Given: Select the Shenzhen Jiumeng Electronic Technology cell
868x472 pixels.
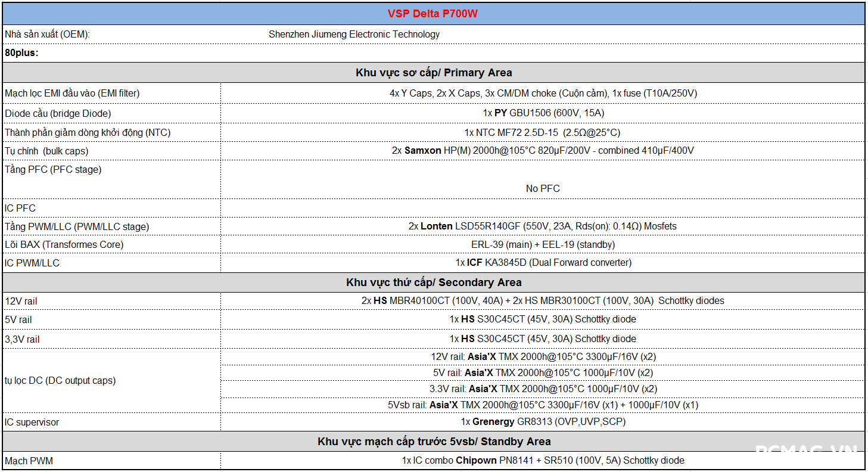Looking at the screenshot, I should [354, 35].
